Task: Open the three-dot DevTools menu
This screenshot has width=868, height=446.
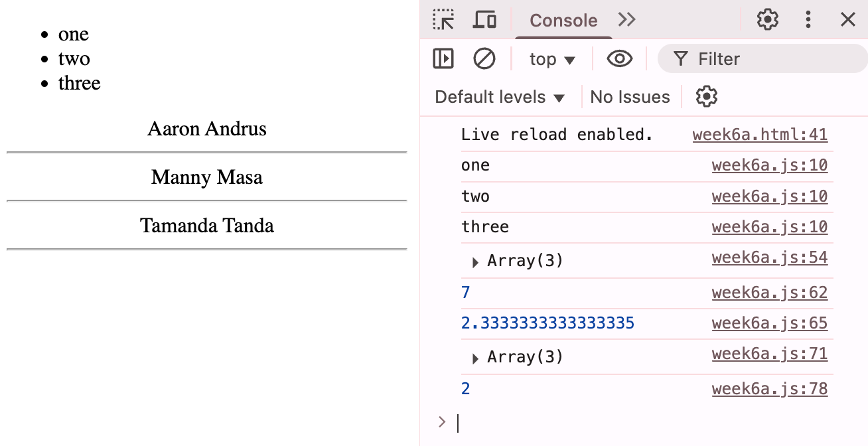Action: click(808, 20)
